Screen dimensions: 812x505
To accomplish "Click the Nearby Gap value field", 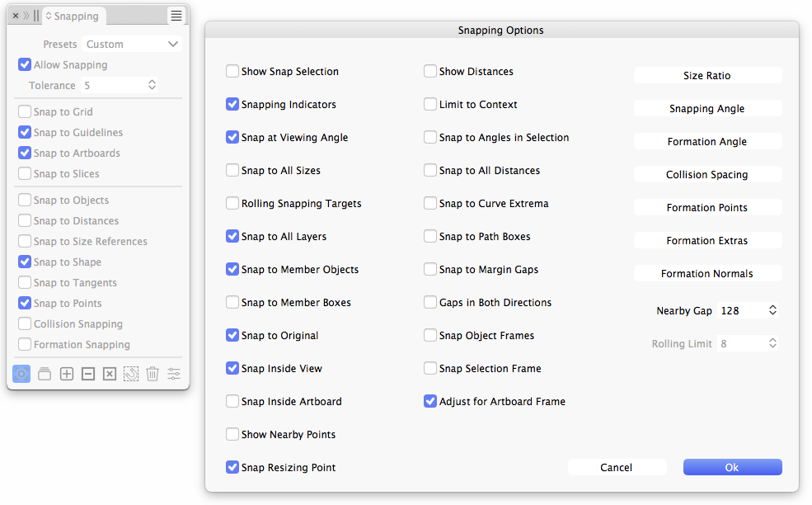I will (739, 311).
